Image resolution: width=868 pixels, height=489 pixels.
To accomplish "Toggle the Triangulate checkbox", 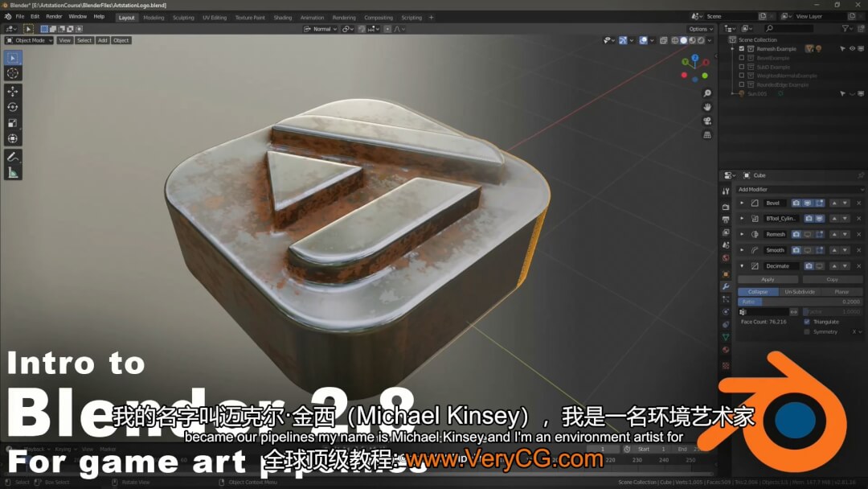I will pos(807,322).
